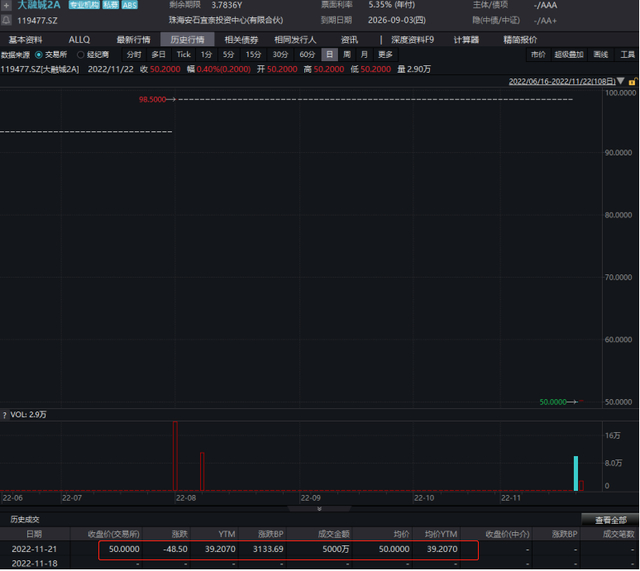Switch to the 相关债券 tab
Screen dimensions: 640x571
pos(241,40)
